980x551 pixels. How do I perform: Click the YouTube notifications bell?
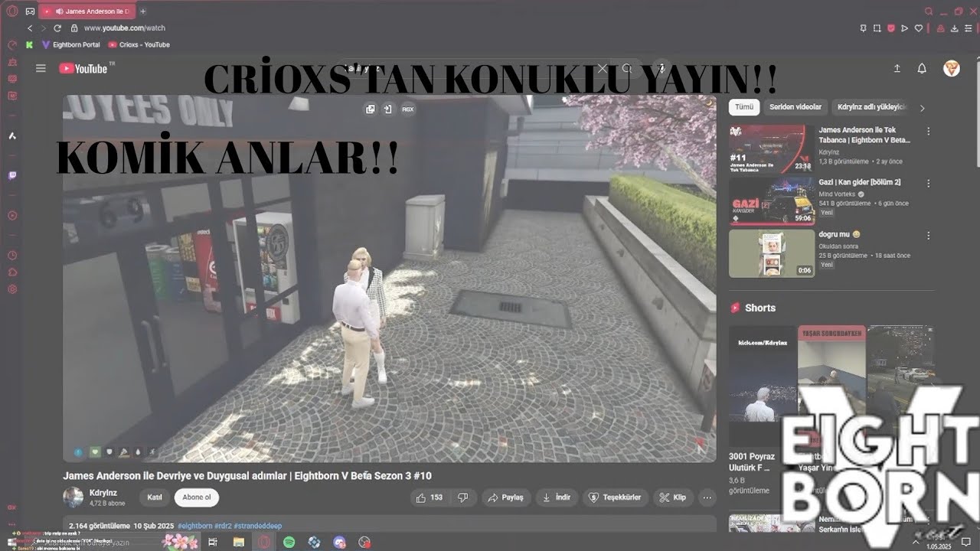click(x=922, y=68)
